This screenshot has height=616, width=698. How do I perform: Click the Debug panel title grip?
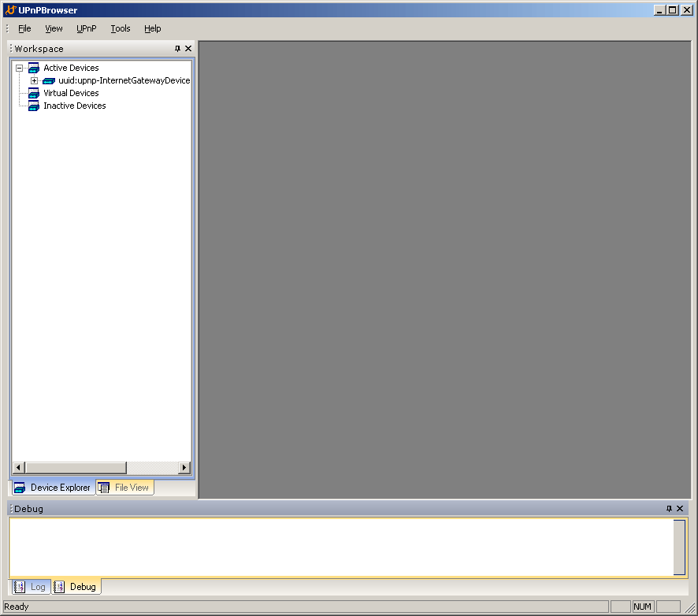[11, 508]
